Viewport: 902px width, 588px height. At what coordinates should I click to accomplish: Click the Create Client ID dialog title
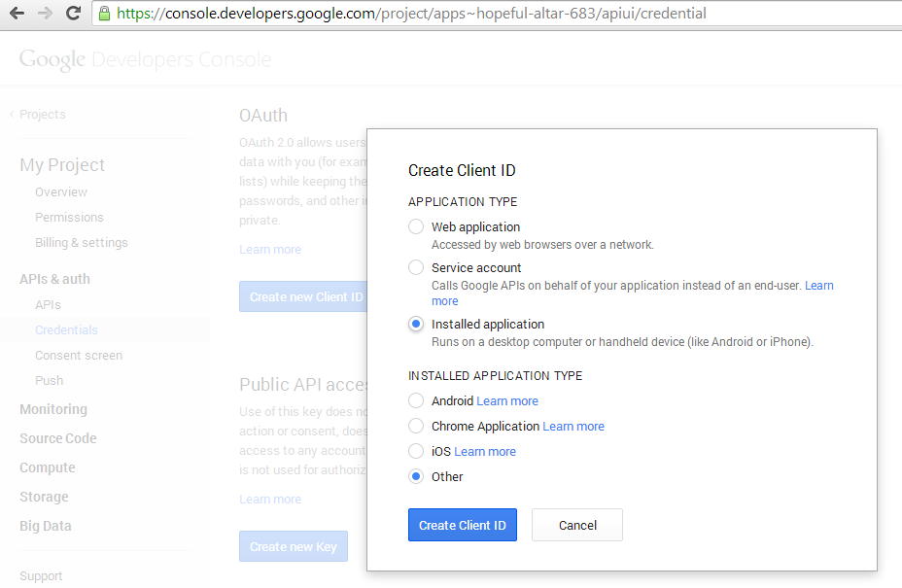tap(462, 170)
